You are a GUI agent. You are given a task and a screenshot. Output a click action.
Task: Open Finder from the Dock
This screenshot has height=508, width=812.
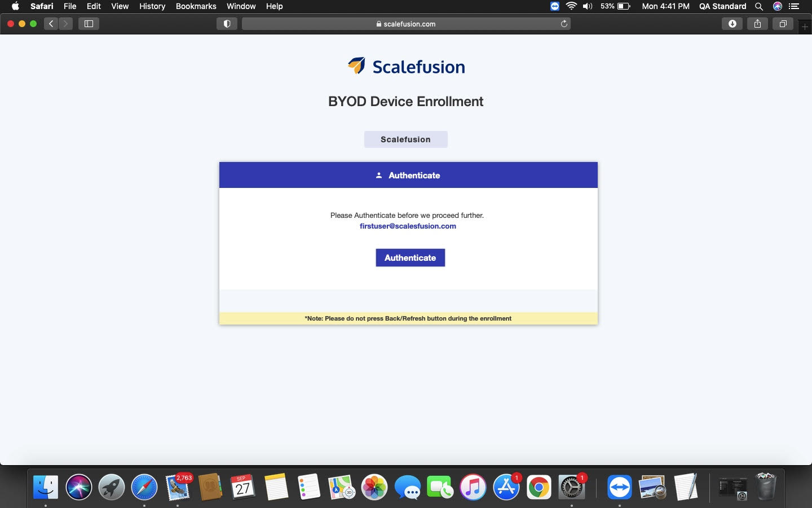[x=46, y=487]
